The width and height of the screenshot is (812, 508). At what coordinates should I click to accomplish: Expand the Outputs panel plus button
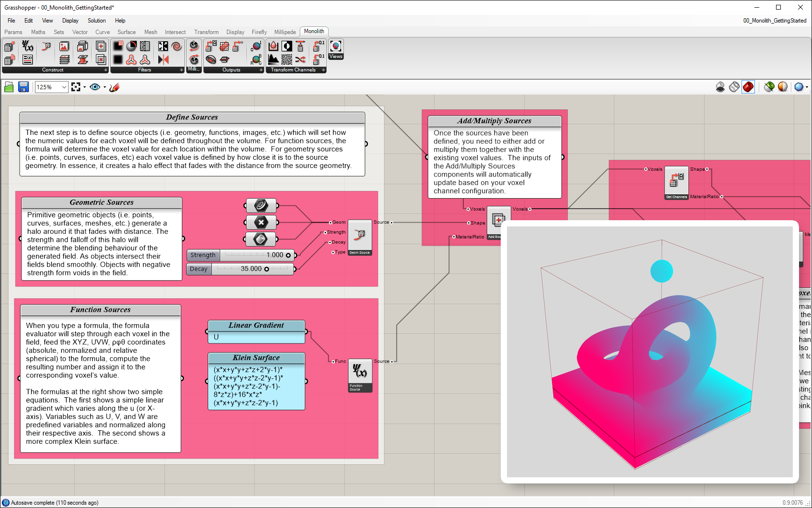click(261, 70)
